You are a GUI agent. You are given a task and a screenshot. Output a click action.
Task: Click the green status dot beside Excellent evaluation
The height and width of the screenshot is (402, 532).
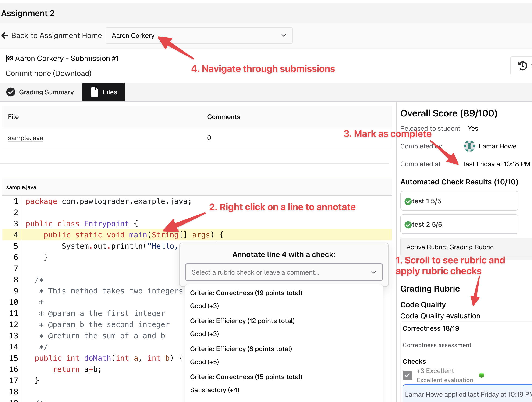pyautogui.click(x=482, y=375)
